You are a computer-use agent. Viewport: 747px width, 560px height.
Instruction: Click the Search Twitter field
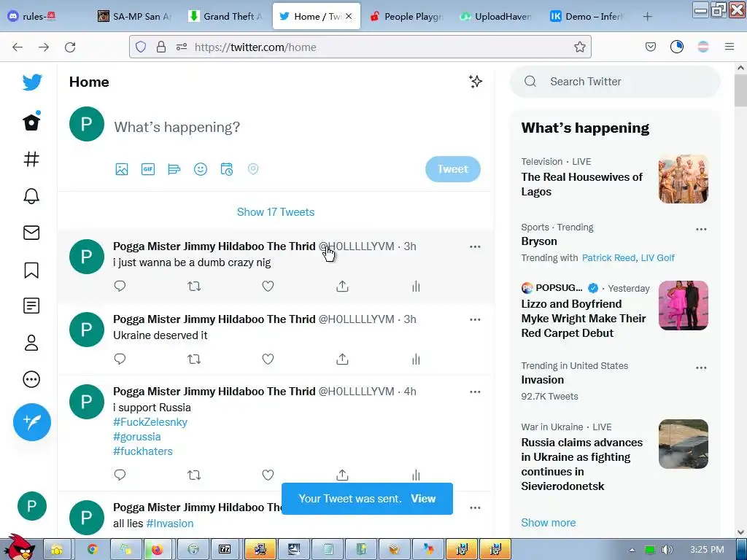(x=614, y=82)
